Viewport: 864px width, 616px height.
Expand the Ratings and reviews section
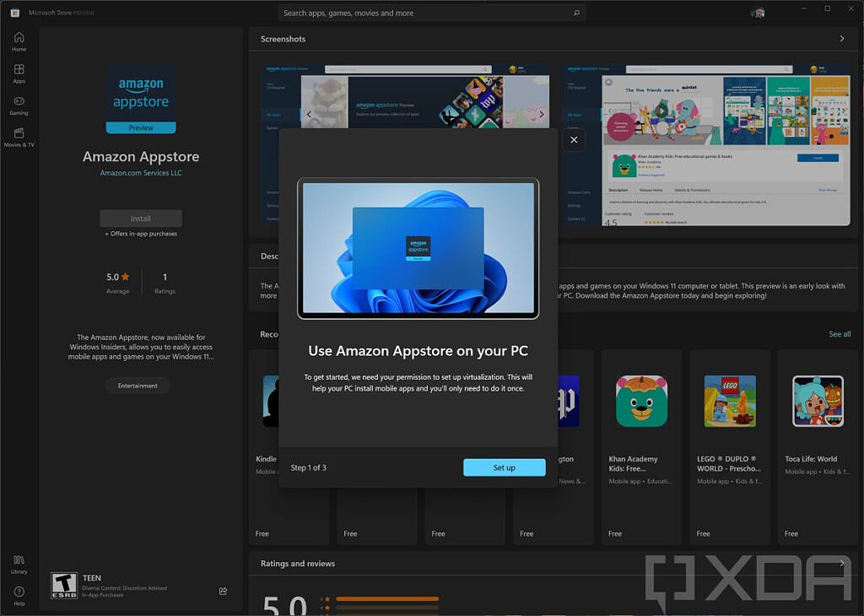(x=841, y=563)
